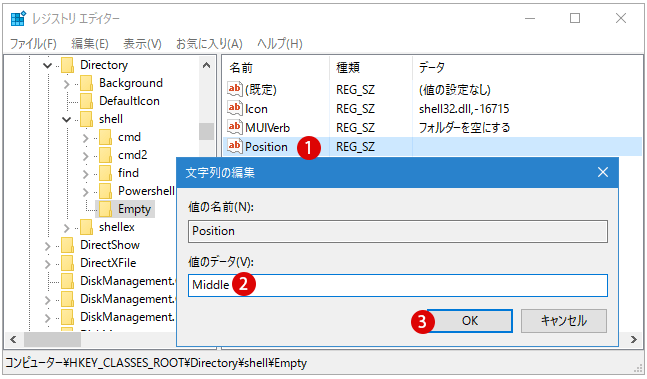Select the shellex key in tree
Screen dimensions: 647x379
[x=116, y=227]
